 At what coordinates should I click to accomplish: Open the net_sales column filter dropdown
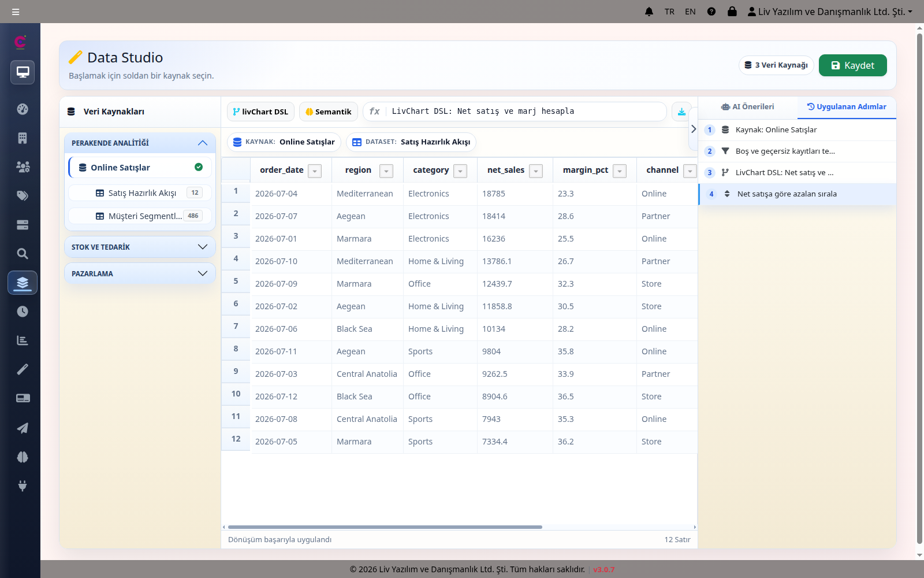[536, 171]
